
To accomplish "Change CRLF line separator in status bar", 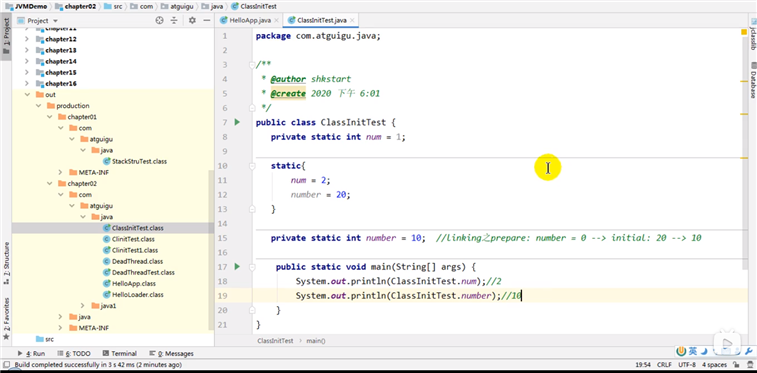I will [664, 365].
